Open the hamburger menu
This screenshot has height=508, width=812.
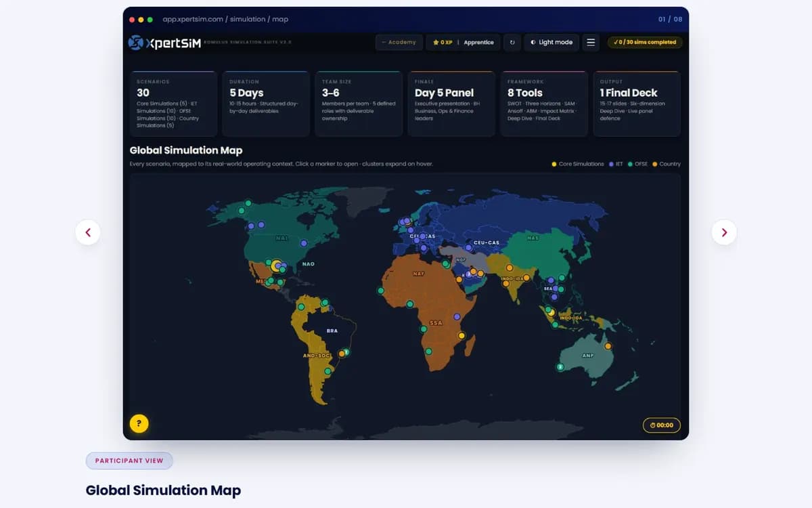591,42
